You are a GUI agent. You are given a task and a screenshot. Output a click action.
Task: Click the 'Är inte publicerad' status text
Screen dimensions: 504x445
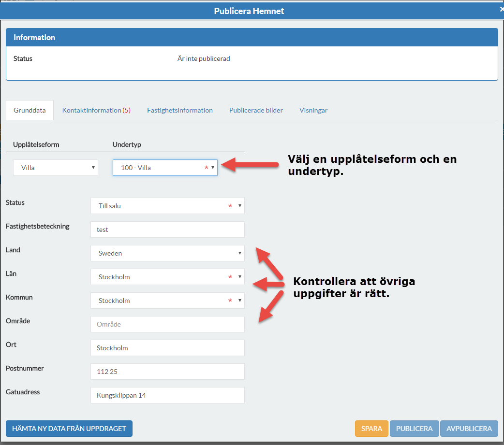pos(204,58)
